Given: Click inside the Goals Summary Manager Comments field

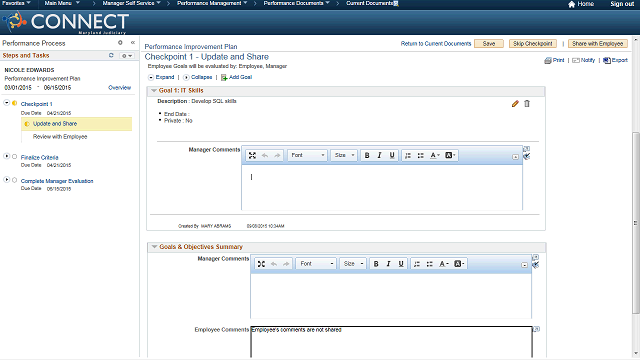Looking at the screenshot, I should [x=391, y=296].
